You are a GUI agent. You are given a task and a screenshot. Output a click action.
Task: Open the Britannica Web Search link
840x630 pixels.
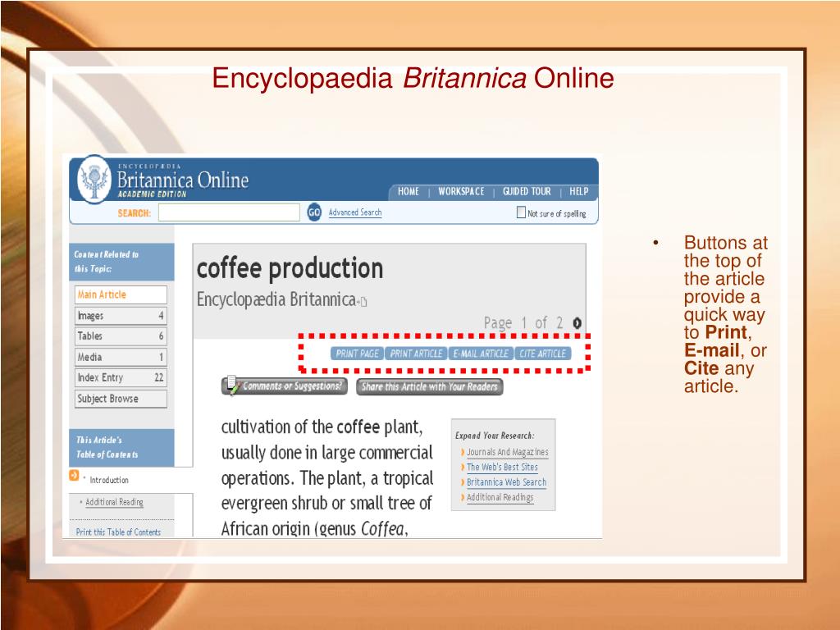(x=506, y=482)
